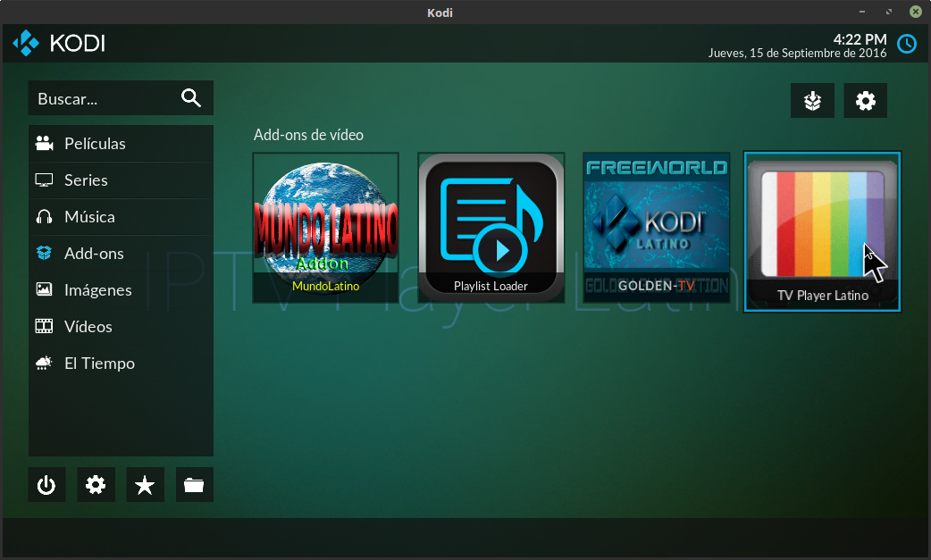The height and width of the screenshot is (560, 931).
Task: Open the Imágenes menu item
Action: [121, 290]
